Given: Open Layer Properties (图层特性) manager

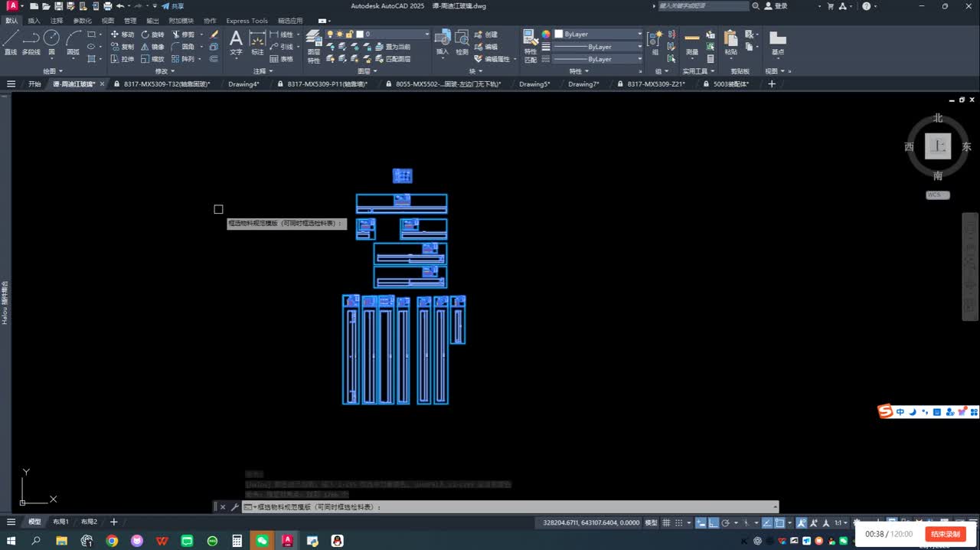Looking at the screenshot, I should tap(314, 46).
